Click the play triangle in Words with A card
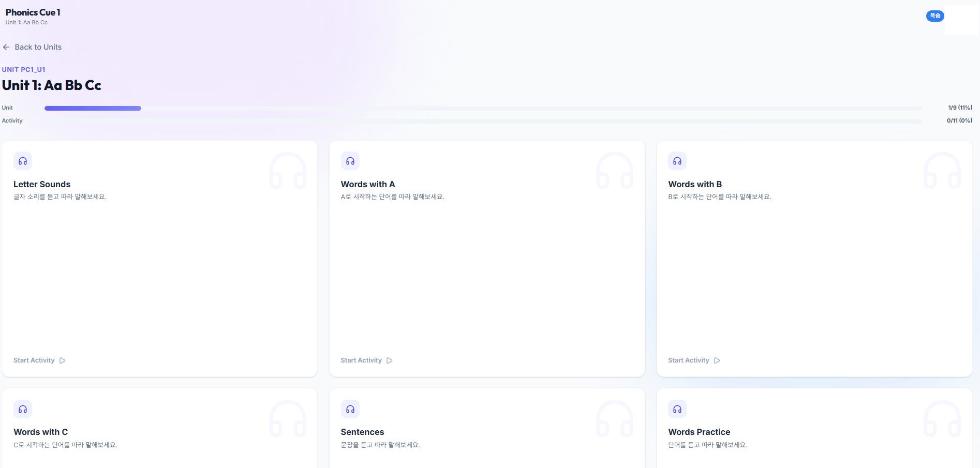 tap(390, 360)
